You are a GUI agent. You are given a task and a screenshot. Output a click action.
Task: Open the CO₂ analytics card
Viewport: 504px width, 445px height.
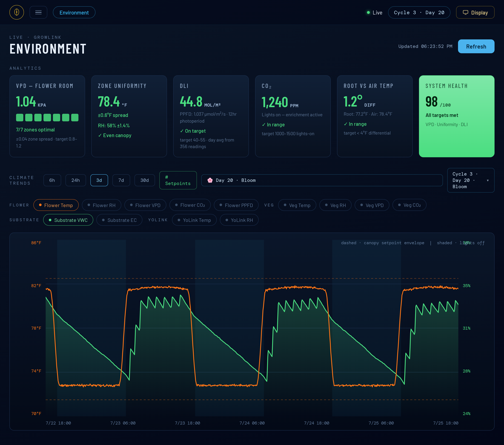[x=293, y=116]
